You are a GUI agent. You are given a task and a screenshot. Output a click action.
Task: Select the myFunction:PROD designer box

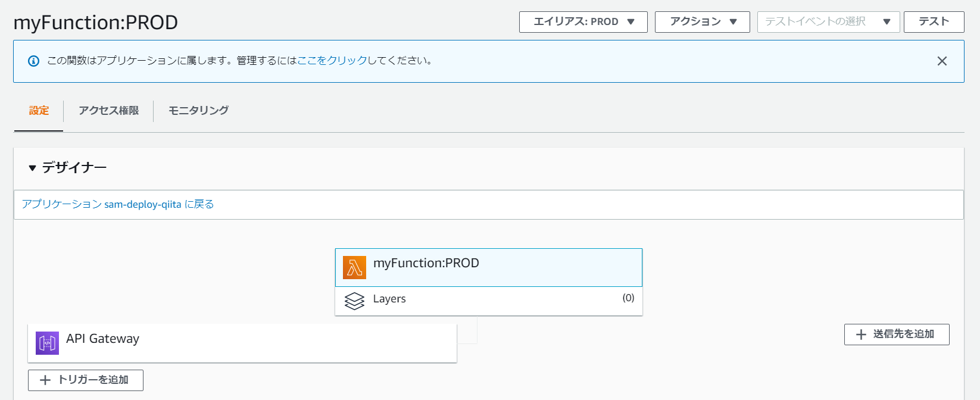pyautogui.click(x=488, y=267)
